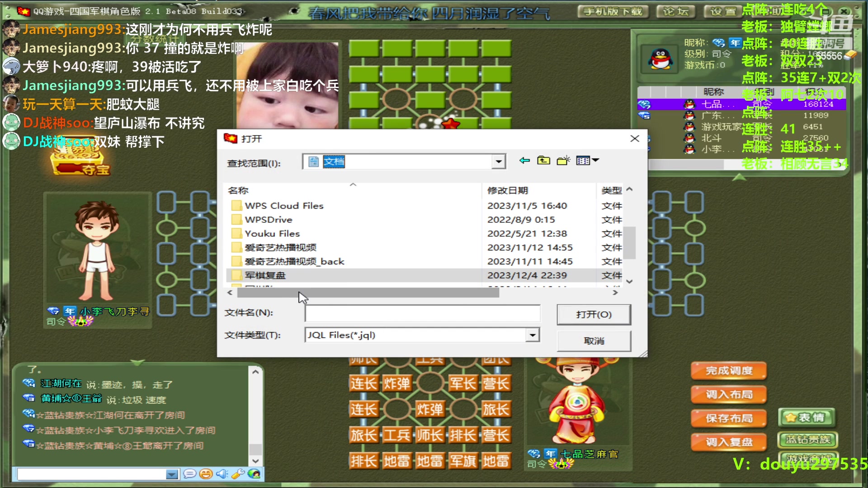This screenshot has width=868, height=488.
Task: Click the eraser icon beside 55556
Action: click(850, 55)
